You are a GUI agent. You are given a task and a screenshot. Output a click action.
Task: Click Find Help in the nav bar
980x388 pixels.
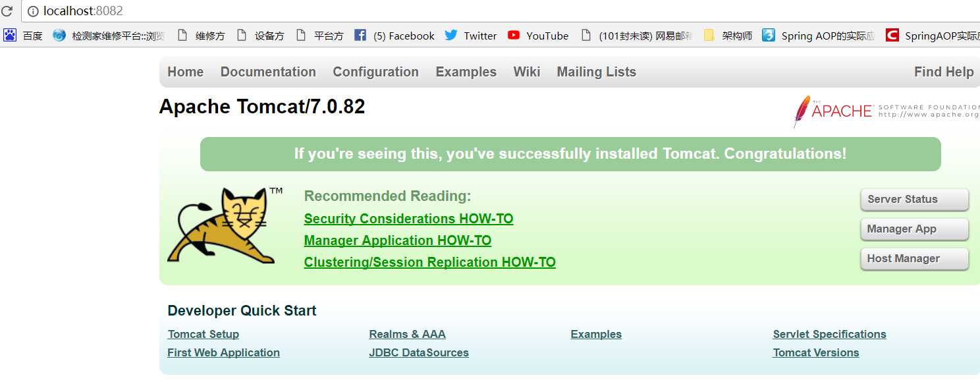tap(944, 72)
